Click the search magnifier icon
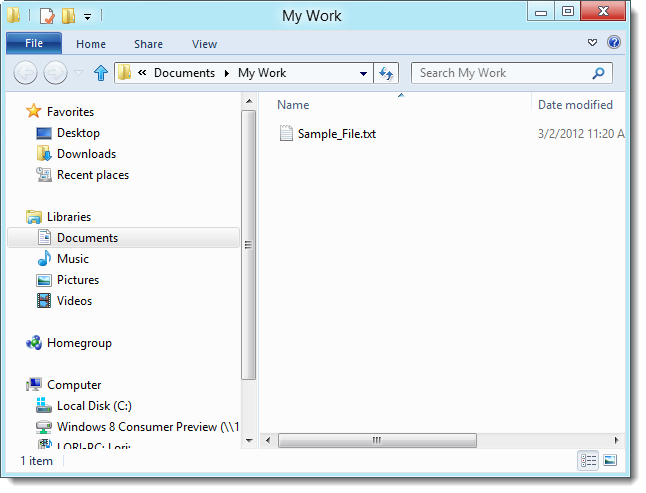 [x=598, y=73]
